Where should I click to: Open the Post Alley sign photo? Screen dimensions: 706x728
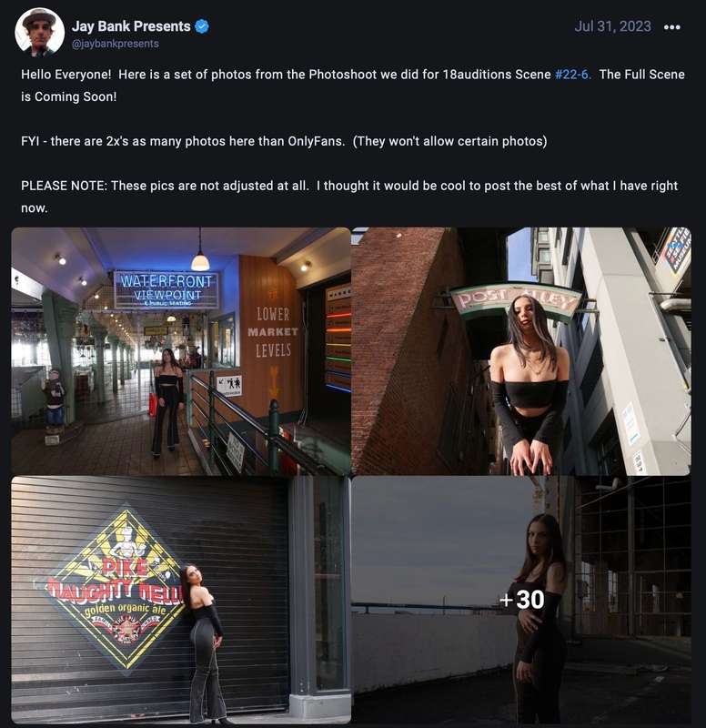pyautogui.click(x=521, y=351)
